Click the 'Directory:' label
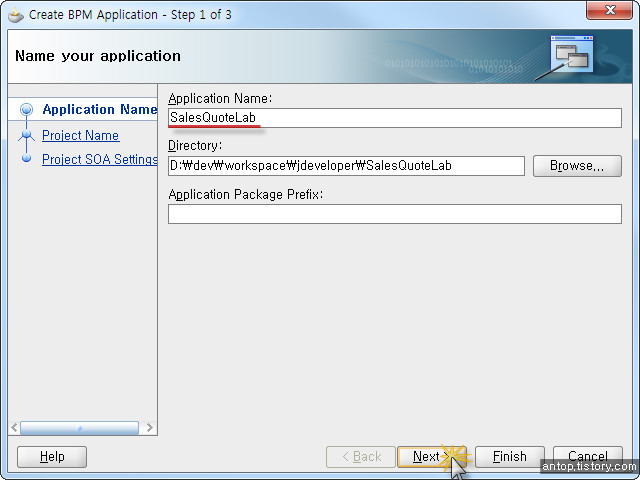640x480 pixels. point(195,146)
